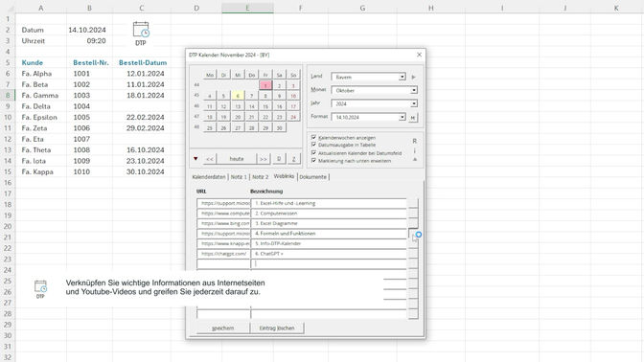Select the Weblinks tab

pyautogui.click(x=284, y=176)
